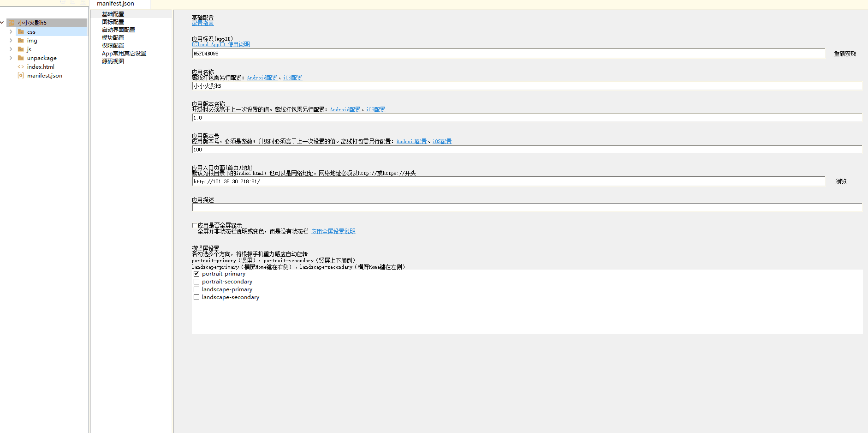Click the 小小火影h5 project icon
The width and height of the screenshot is (868, 433).
tap(12, 23)
